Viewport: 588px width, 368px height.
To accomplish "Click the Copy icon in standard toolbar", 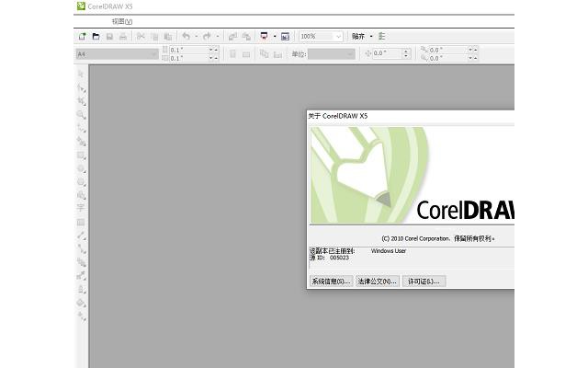I will [154, 37].
